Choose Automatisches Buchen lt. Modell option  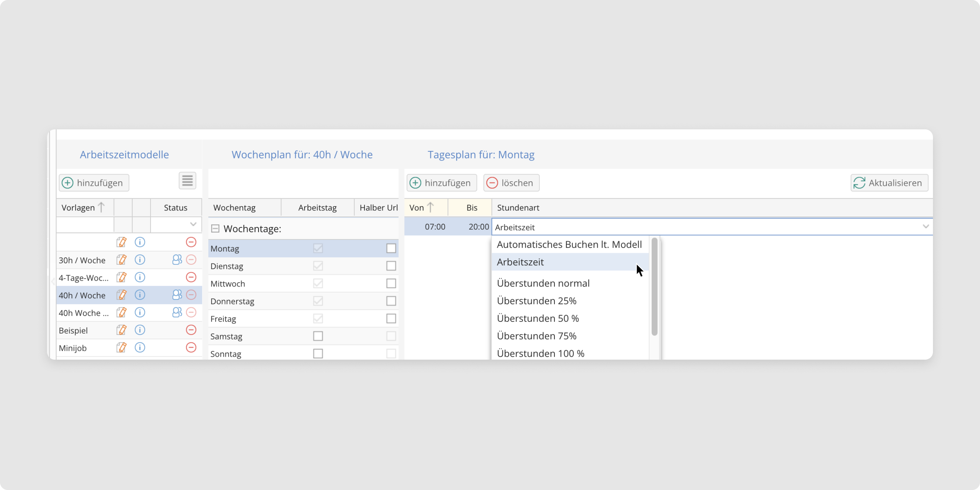pyautogui.click(x=569, y=245)
